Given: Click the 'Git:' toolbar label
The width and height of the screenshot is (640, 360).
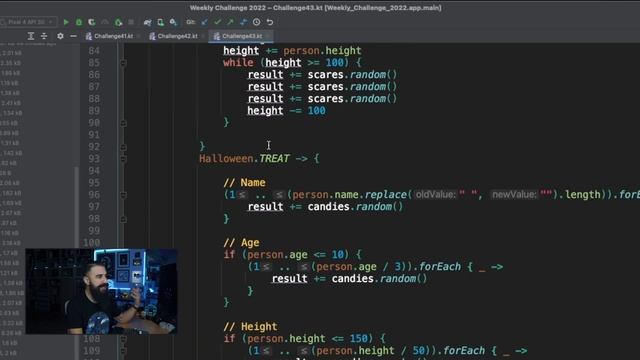Looking at the screenshot, I should tap(190, 22).
